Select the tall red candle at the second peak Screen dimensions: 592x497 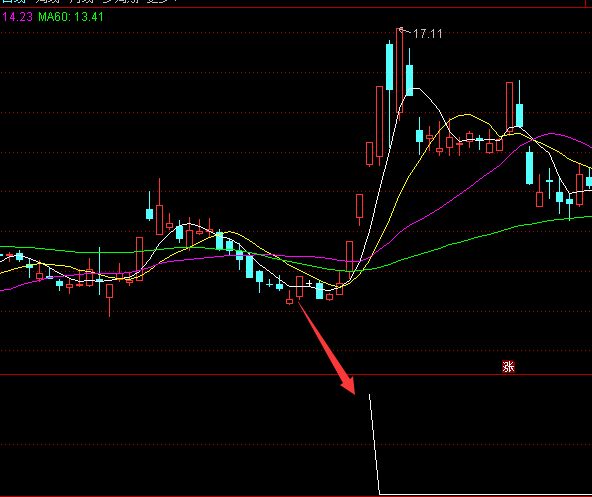click(x=509, y=106)
